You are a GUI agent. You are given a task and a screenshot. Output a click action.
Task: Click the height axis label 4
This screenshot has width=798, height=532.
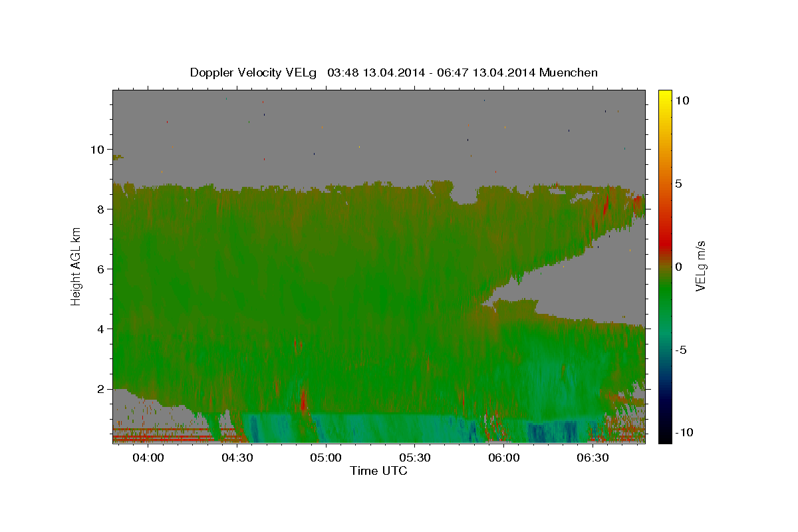(x=102, y=329)
